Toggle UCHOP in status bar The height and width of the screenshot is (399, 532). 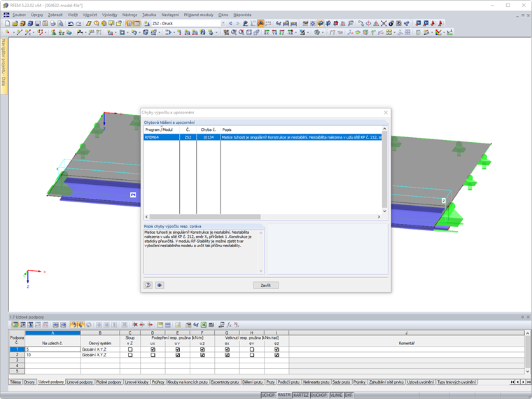click(x=267, y=395)
